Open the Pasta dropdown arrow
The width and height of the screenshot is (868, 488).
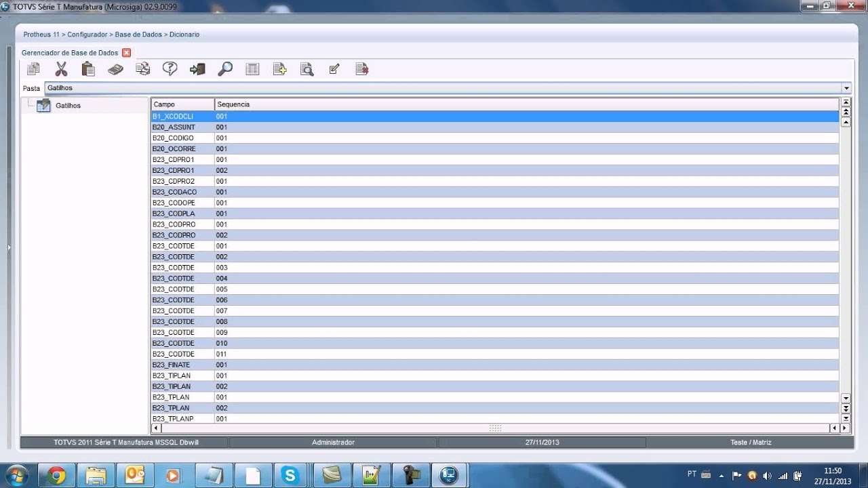pyautogui.click(x=846, y=88)
